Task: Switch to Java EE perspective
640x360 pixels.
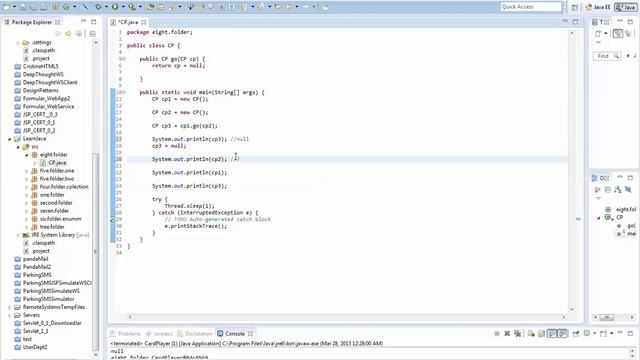Action: click(x=598, y=7)
